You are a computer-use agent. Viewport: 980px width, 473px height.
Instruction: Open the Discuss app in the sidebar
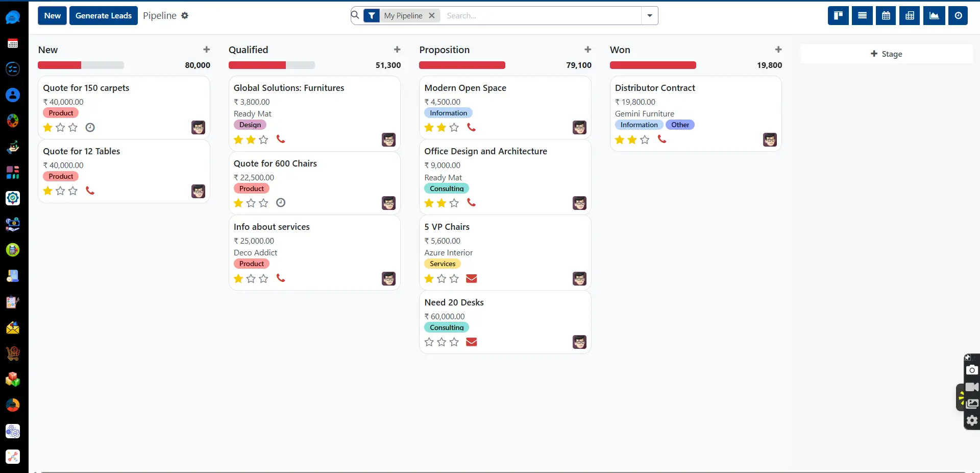(12, 17)
